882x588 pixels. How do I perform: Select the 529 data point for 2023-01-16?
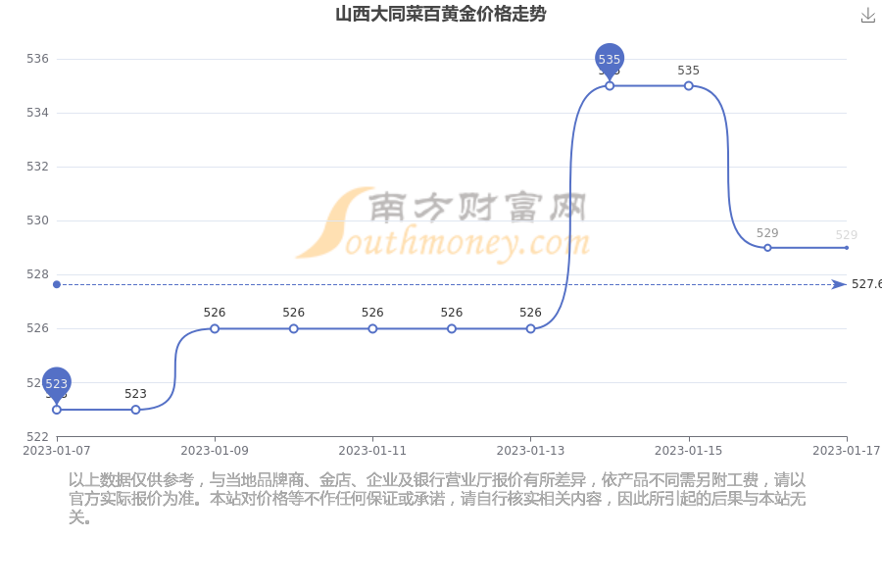[767, 248]
